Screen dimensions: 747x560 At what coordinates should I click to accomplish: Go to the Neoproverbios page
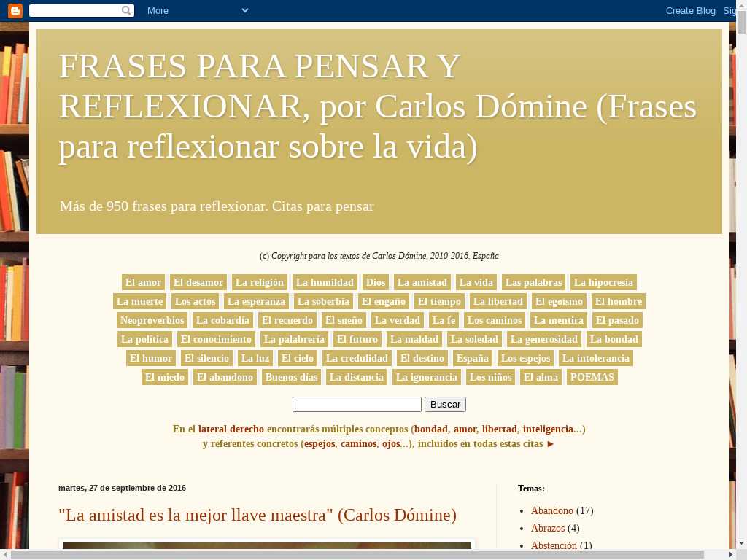152,320
